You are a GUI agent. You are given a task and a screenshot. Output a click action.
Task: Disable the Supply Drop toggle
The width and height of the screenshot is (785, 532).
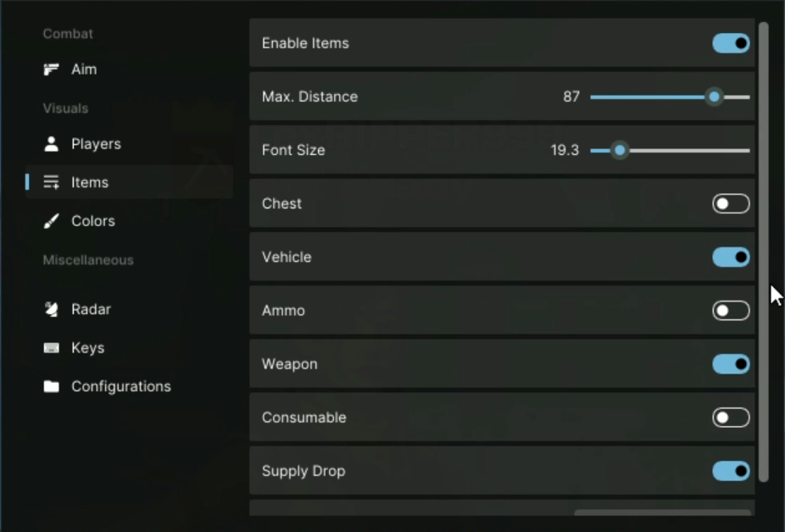(731, 471)
